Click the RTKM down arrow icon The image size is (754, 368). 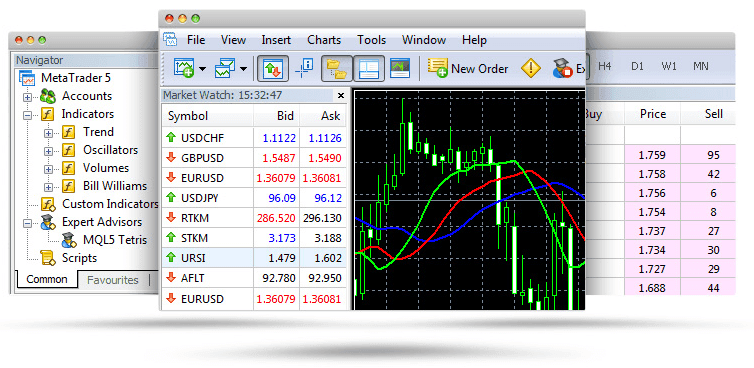[x=171, y=218]
